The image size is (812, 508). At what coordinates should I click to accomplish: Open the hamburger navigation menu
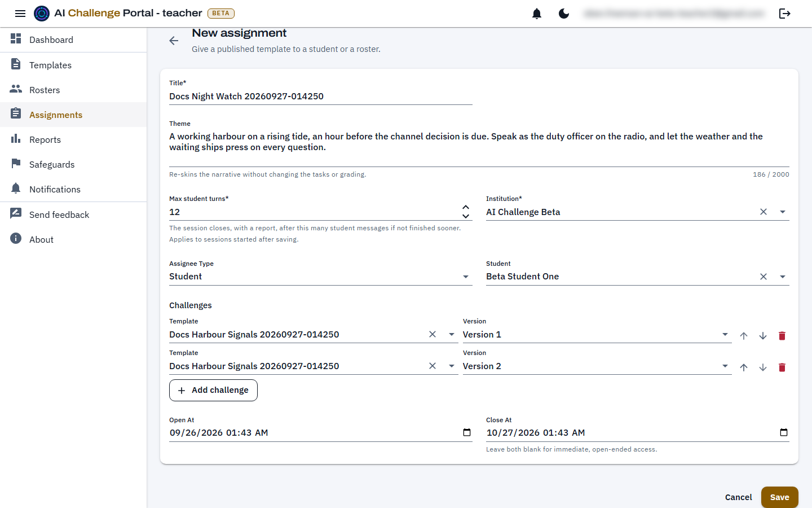[x=20, y=14]
